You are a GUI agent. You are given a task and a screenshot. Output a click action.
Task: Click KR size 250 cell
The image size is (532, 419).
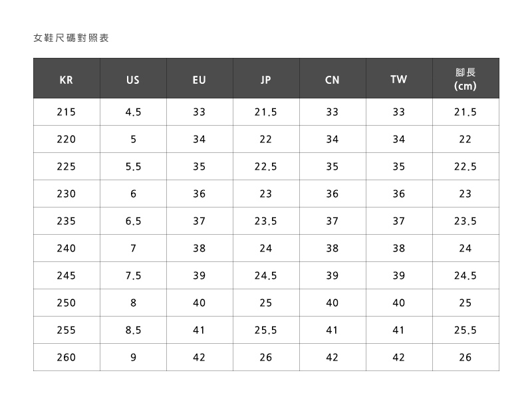tap(66, 303)
